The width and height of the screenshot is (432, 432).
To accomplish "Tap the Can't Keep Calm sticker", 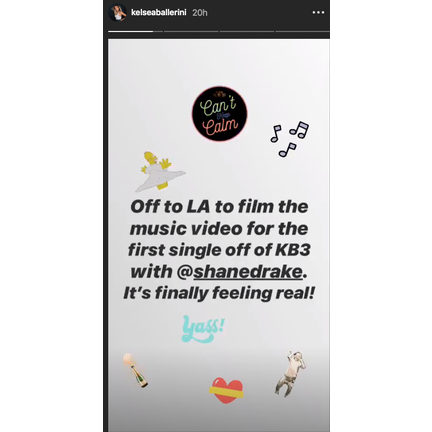I will tap(220, 113).
